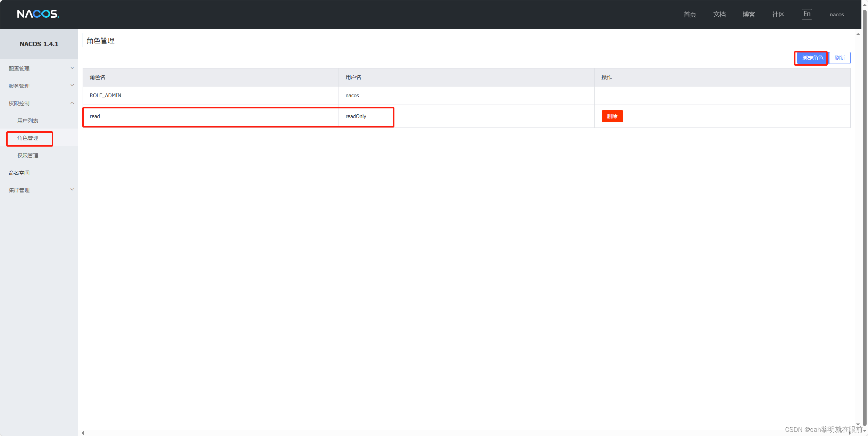The height and width of the screenshot is (436, 868).
Task: Open 社区 link in header
Action: pyautogui.click(x=778, y=15)
